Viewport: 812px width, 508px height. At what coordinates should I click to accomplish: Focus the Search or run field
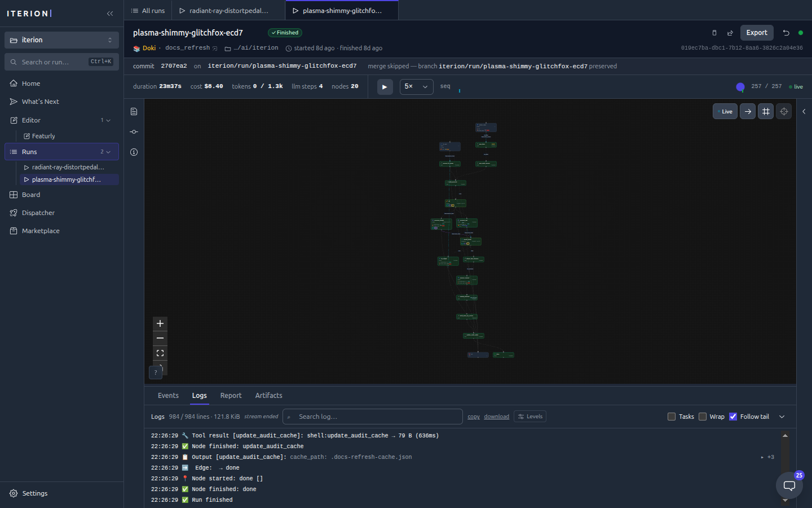click(61, 62)
